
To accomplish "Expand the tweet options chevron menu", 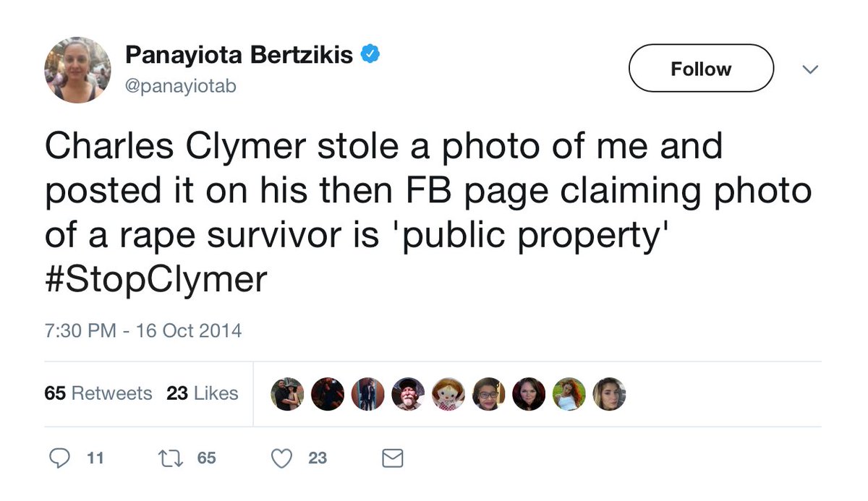I will (811, 69).
